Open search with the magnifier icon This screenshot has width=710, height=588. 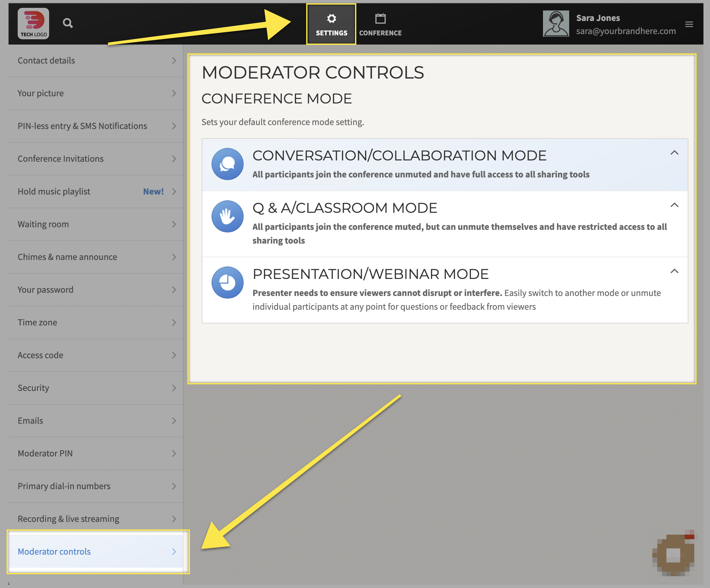coord(67,23)
